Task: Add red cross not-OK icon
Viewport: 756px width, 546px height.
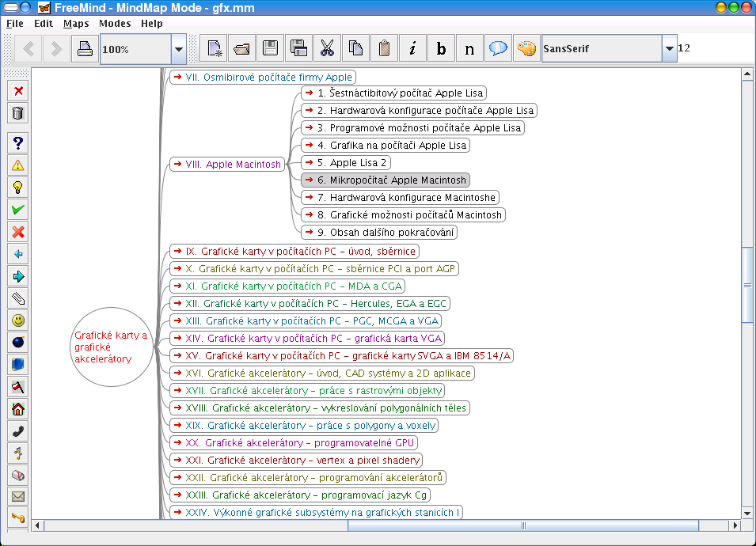Action: (18, 232)
